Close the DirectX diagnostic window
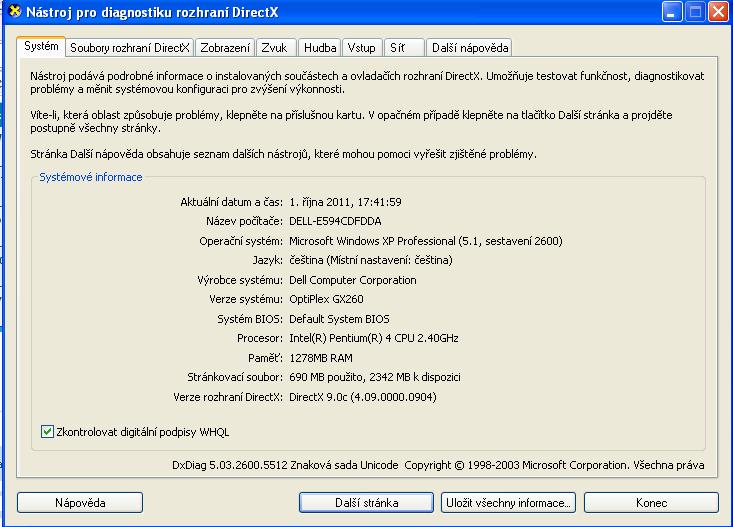 coord(719,12)
